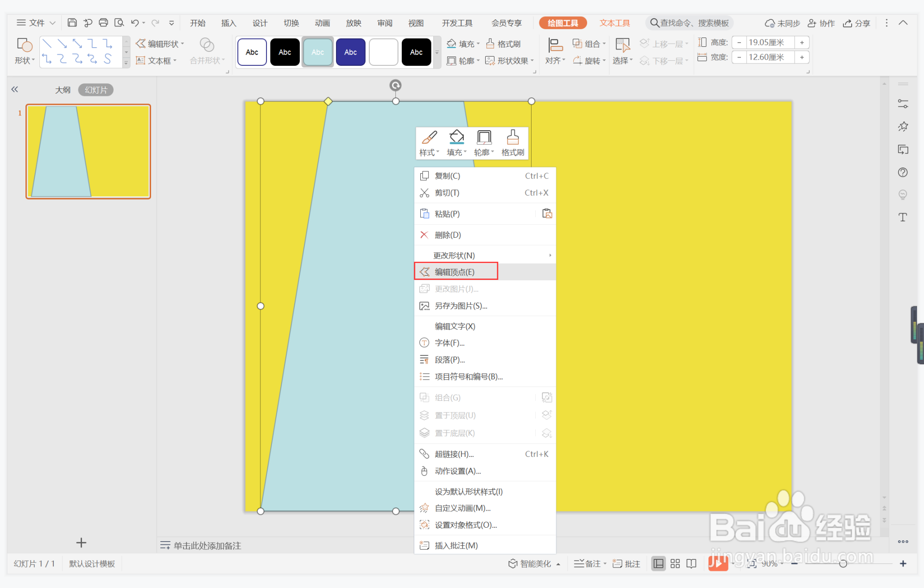Open Fill (填充) in the mini toolbar

(x=456, y=143)
